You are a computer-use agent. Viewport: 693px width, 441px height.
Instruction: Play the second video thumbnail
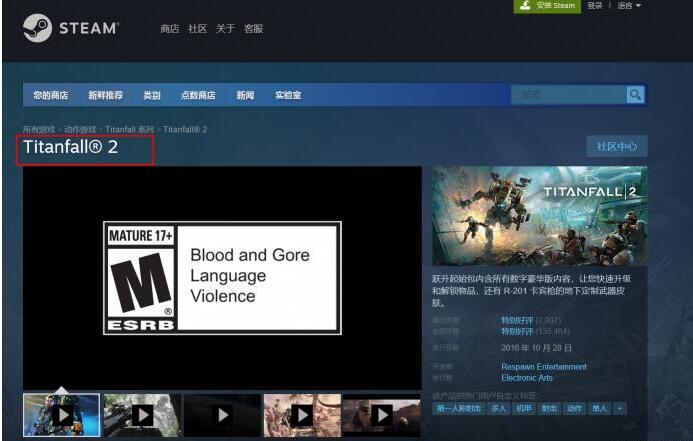coord(142,415)
